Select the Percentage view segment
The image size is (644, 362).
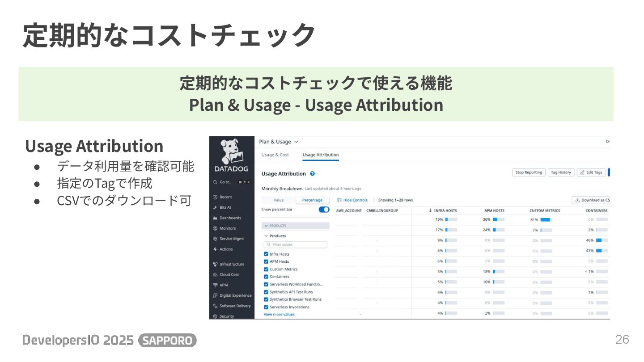(x=312, y=200)
